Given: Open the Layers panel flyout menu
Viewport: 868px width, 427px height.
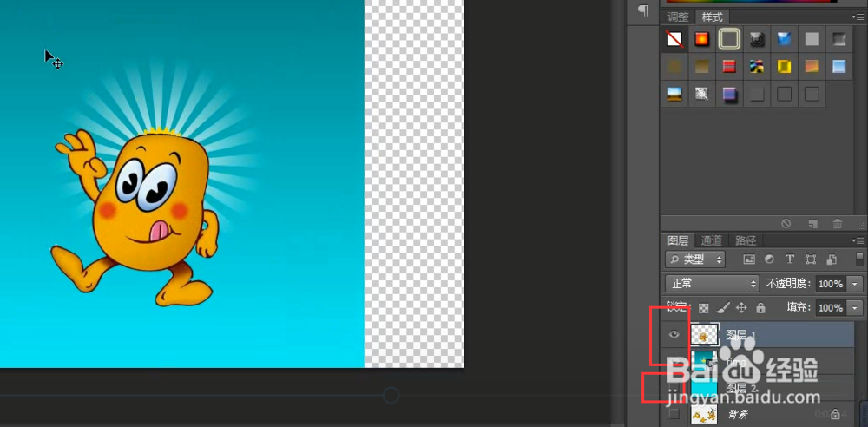Looking at the screenshot, I should [x=858, y=240].
